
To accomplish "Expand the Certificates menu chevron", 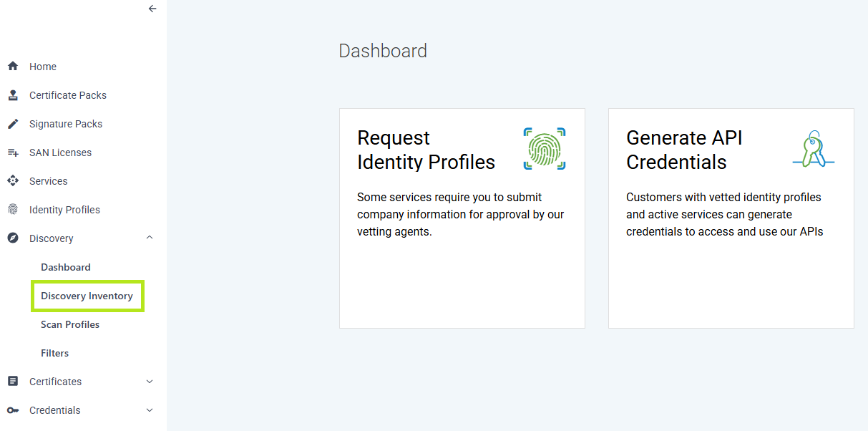I will point(150,382).
